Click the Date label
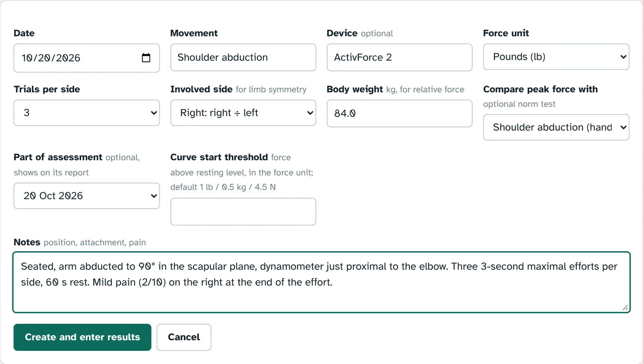The height and width of the screenshot is (364, 643). point(24,33)
